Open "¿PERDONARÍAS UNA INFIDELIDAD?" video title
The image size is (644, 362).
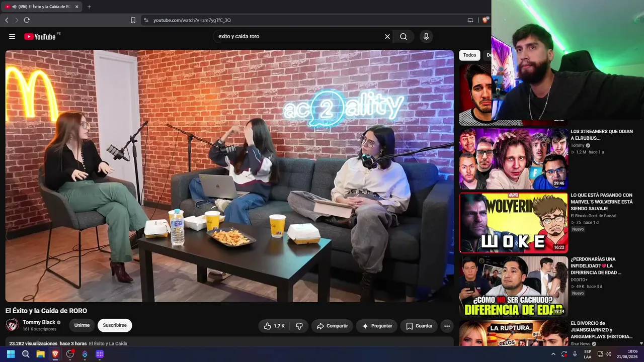(x=597, y=266)
